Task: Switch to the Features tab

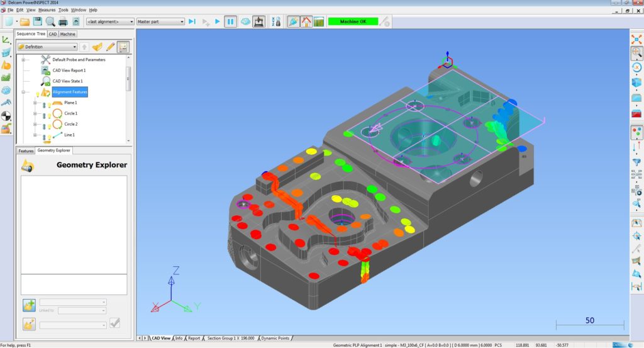Action: pos(26,151)
